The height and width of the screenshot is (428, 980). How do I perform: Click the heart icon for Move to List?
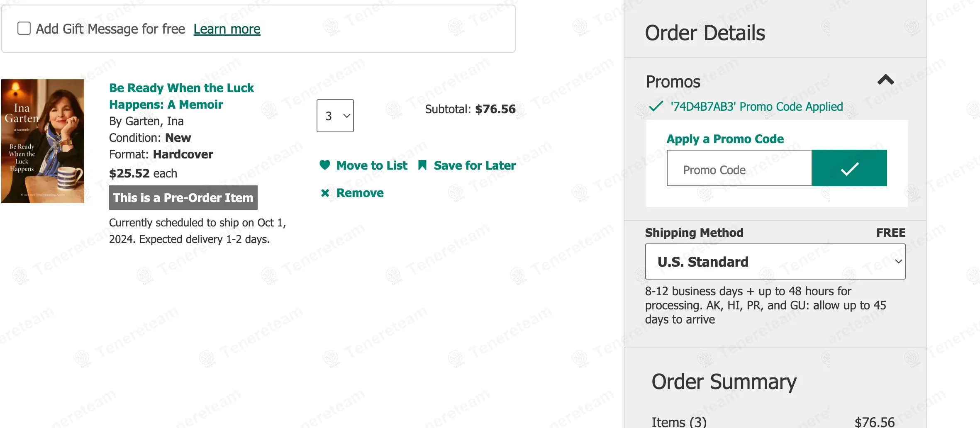325,165
